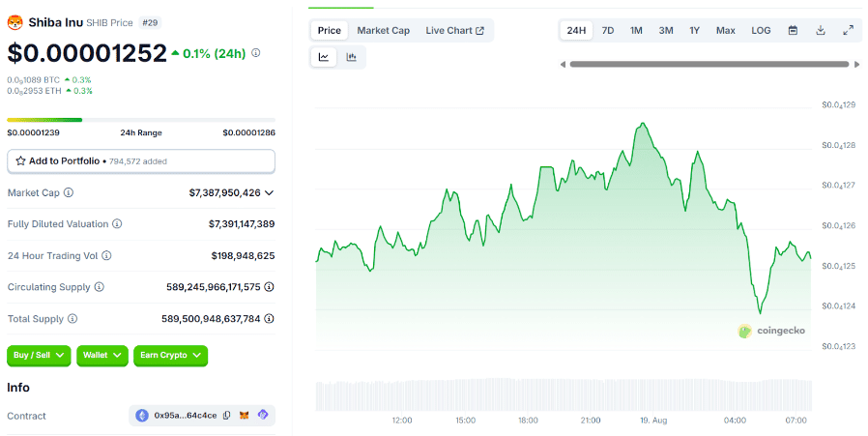
Task: Click the 24h Range progress bar
Action: [x=141, y=120]
